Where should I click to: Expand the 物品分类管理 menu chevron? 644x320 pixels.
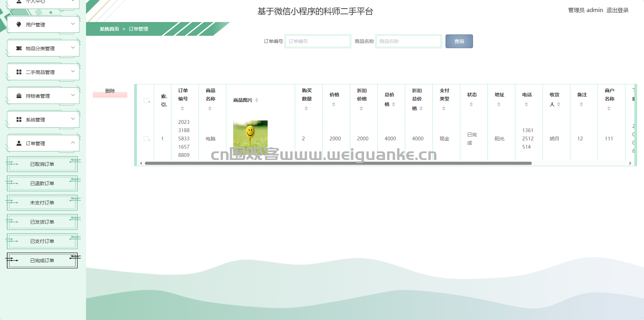(73, 47)
